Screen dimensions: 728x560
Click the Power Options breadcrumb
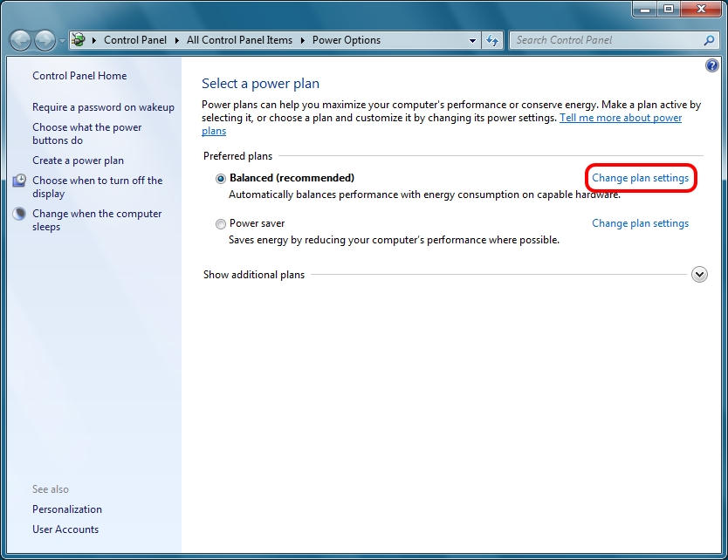[347, 40]
